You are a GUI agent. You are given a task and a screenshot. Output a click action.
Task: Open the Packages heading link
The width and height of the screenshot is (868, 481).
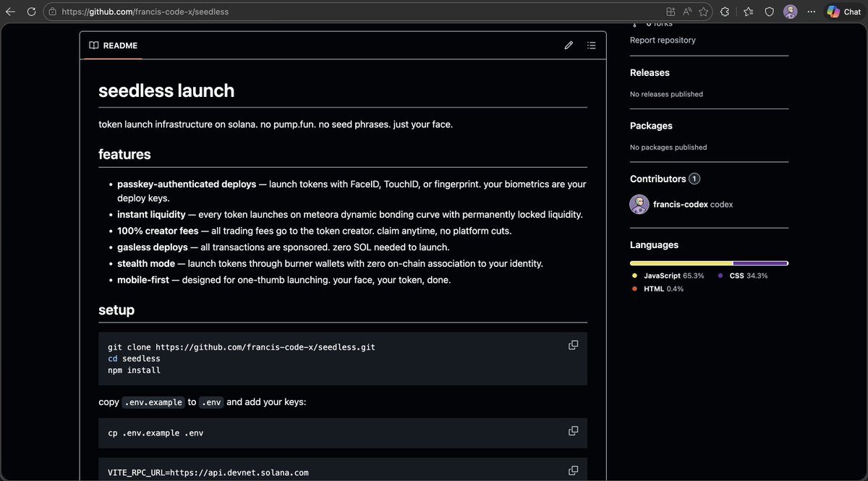click(651, 126)
